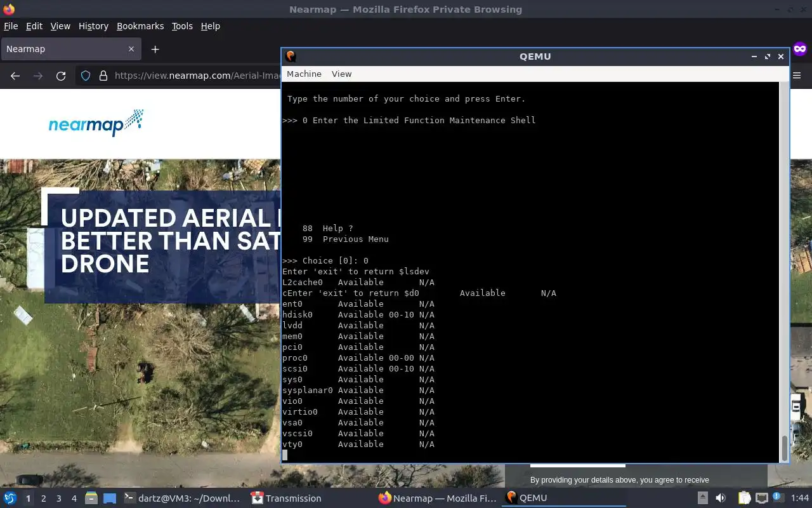Click the clipboard manager tray icon

744,498
